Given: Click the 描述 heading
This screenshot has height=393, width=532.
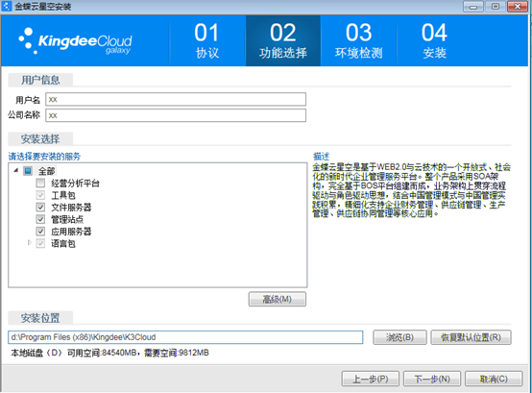Looking at the screenshot, I should pyautogui.click(x=321, y=157).
